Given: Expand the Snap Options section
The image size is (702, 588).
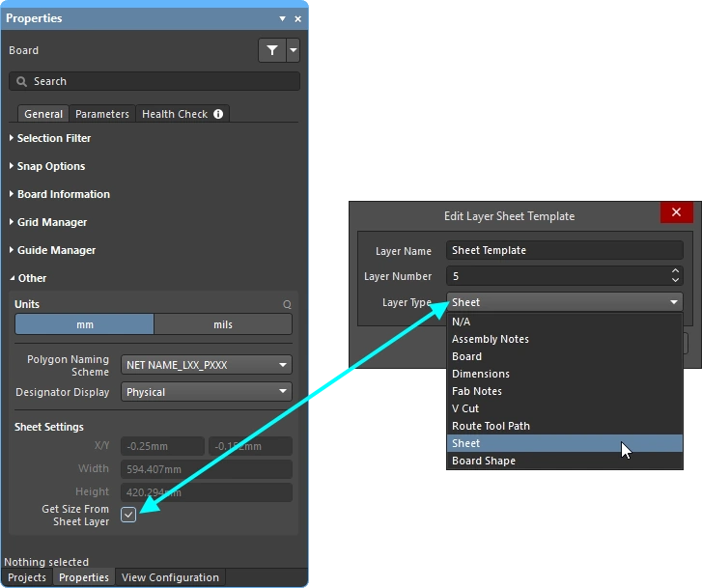Looking at the screenshot, I should point(47,166).
